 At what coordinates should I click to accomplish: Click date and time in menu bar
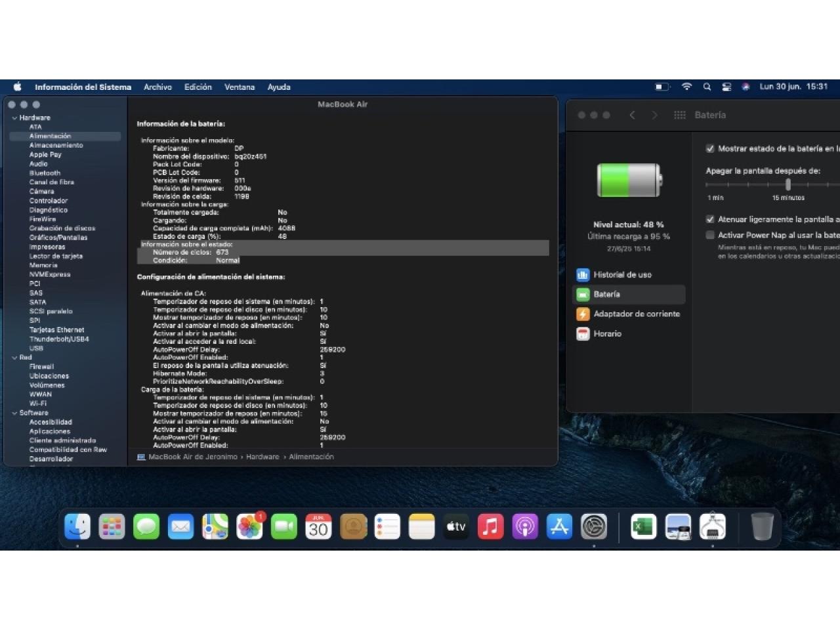click(x=793, y=87)
